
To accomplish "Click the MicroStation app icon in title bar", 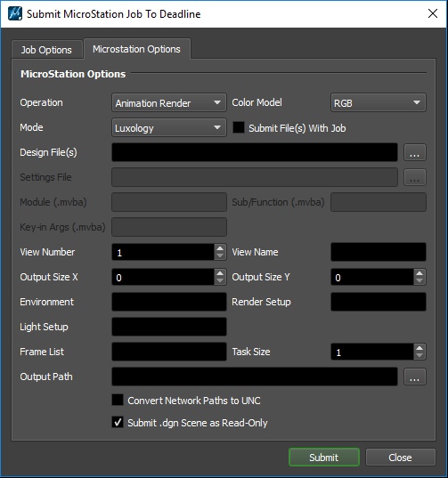I will click(x=15, y=13).
